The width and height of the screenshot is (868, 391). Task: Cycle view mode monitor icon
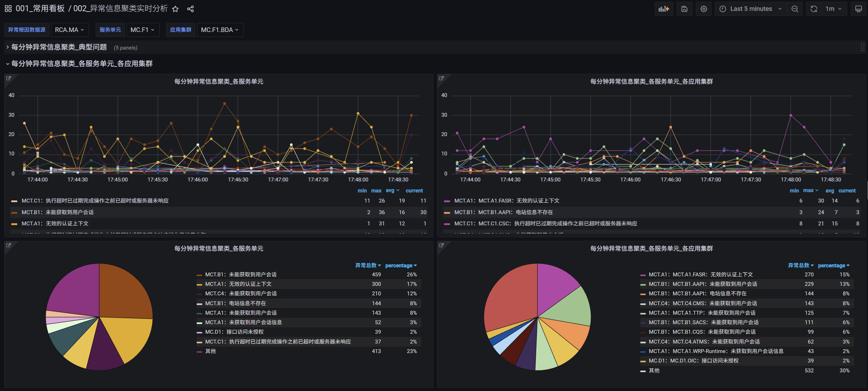click(x=858, y=9)
